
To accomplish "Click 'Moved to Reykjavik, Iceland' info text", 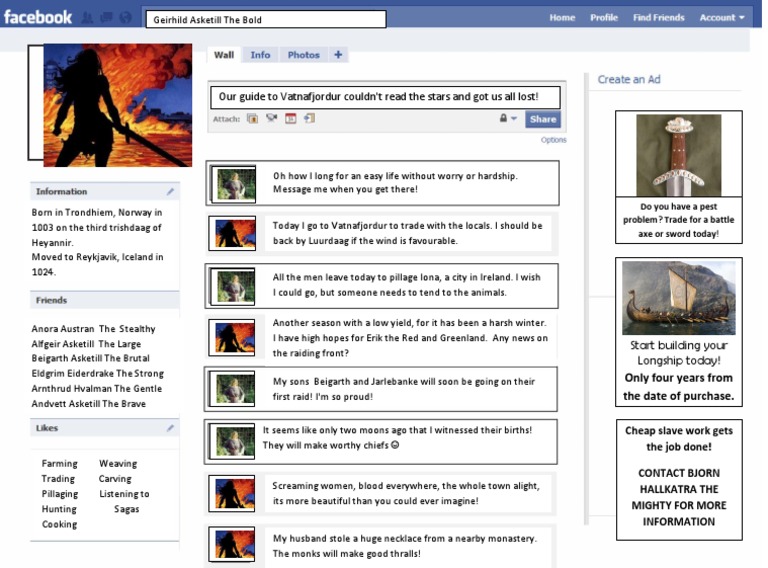I will point(97,264).
